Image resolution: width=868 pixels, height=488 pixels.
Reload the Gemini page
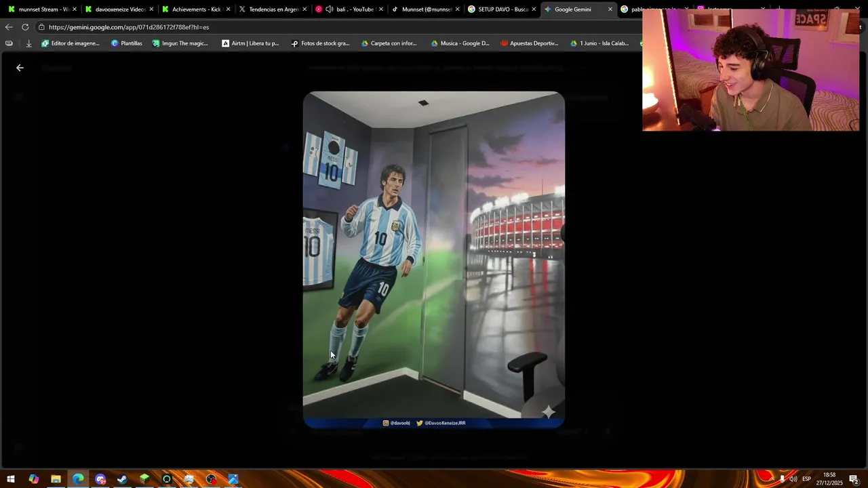coord(25,27)
